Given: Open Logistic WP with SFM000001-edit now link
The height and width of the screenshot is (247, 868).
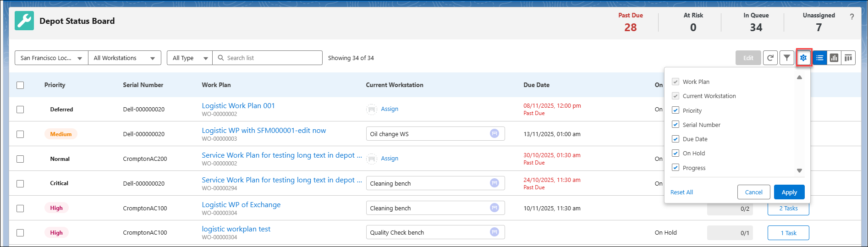Looking at the screenshot, I should [264, 130].
